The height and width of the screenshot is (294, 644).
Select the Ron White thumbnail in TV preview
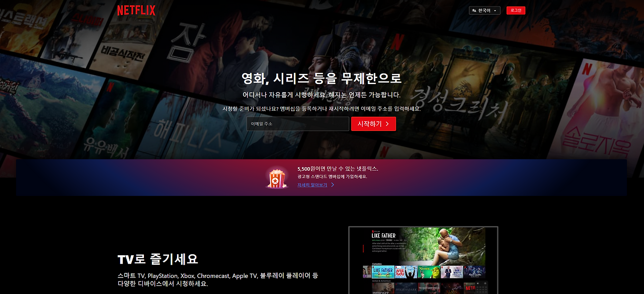tap(452, 272)
